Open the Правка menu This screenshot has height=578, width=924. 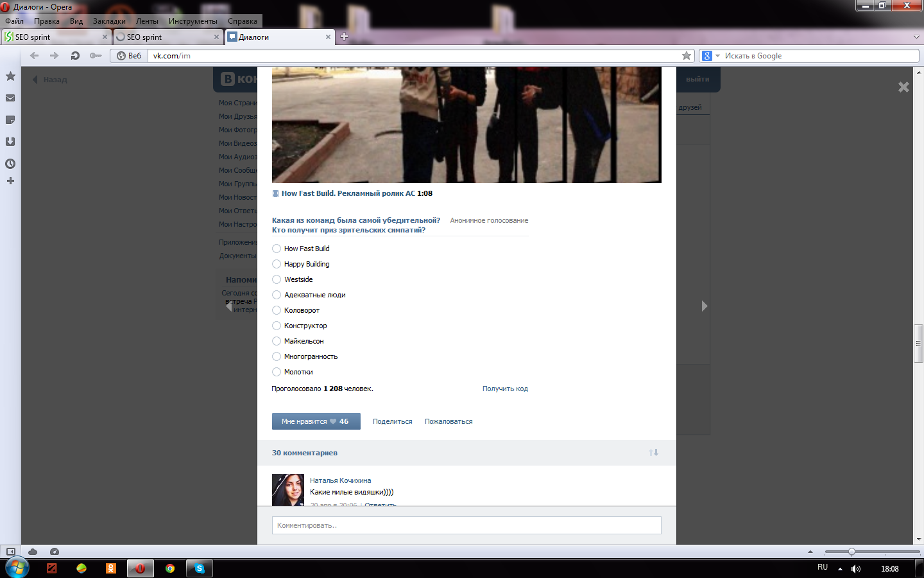tap(47, 21)
